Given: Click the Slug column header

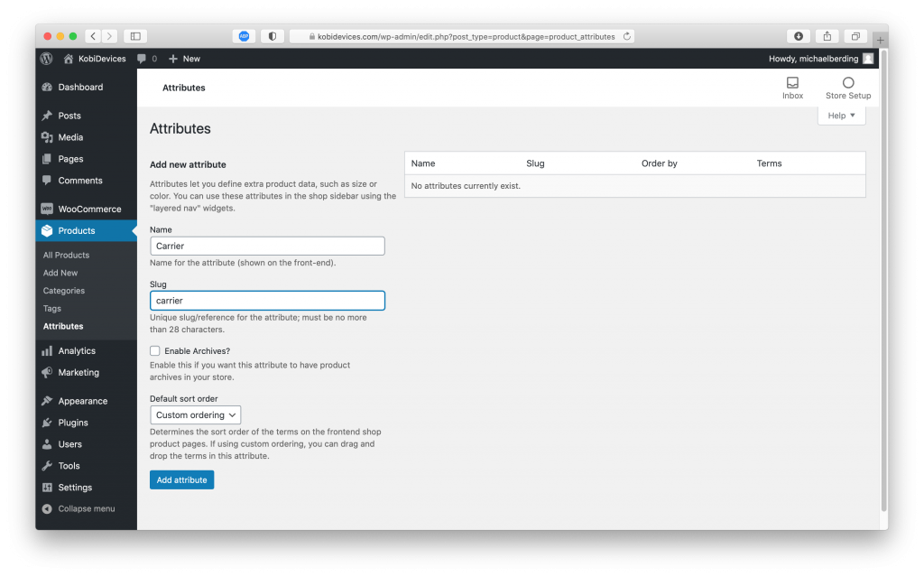Looking at the screenshot, I should [535, 163].
